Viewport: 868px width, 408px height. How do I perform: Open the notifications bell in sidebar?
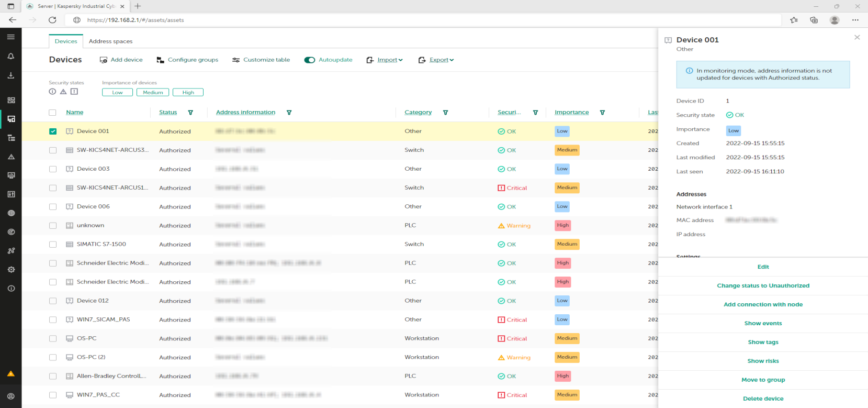[x=10, y=56]
